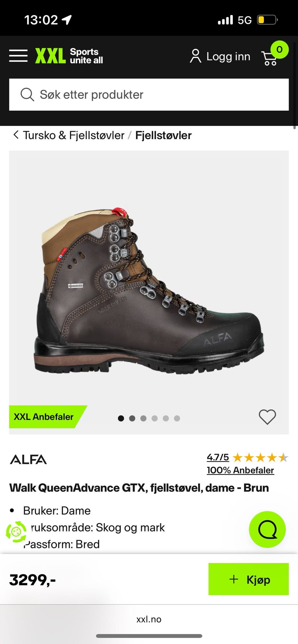Tap the green cookie settings icon

(x=16, y=532)
